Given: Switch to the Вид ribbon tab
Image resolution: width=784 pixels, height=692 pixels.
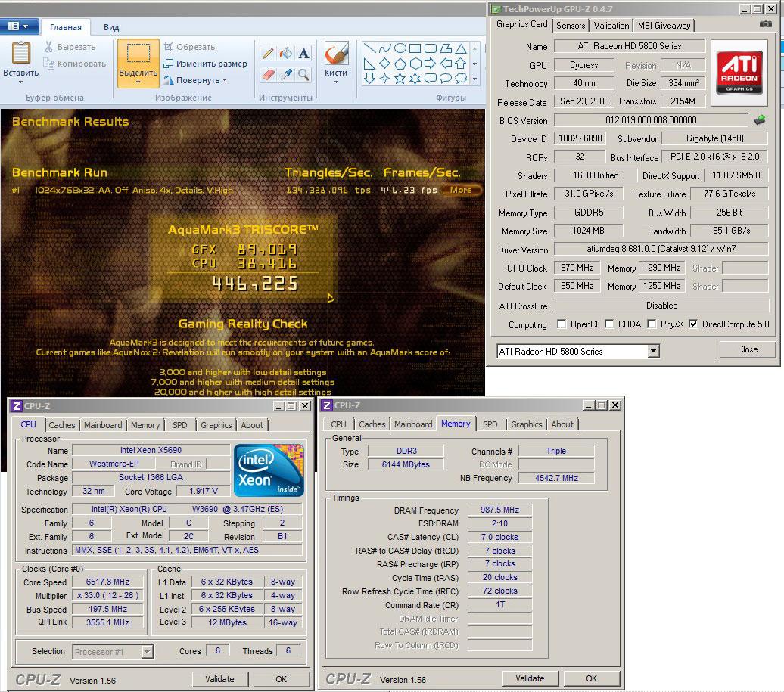Looking at the screenshot, I should point(111,27).
